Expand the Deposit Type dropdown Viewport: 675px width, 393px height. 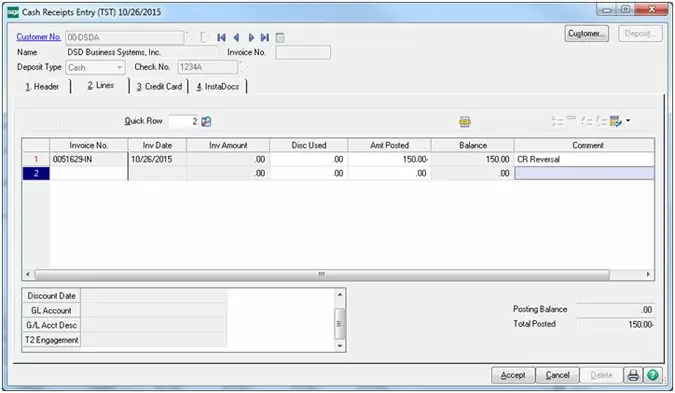[x=119, y=68]
